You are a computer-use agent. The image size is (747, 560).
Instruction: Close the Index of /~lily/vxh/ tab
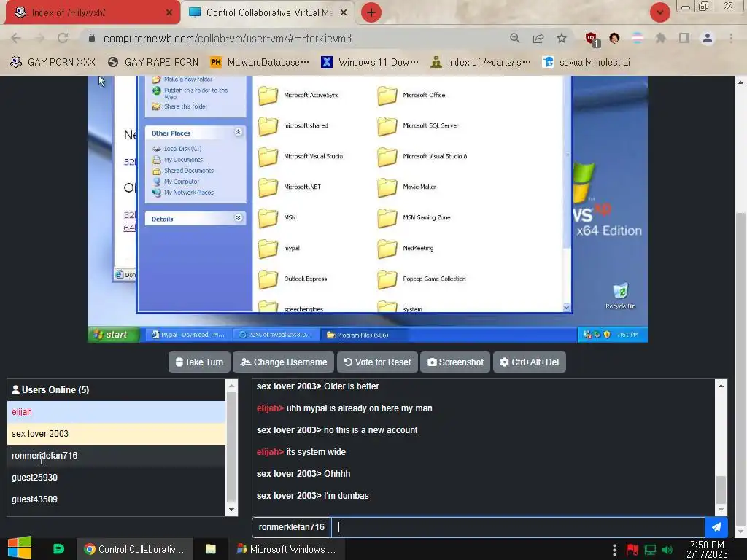169,13
